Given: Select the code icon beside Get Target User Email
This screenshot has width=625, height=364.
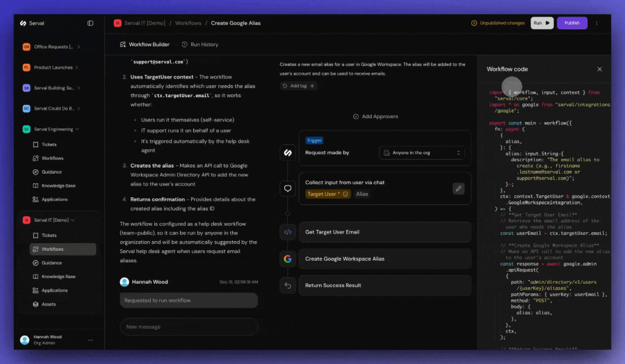Looking at the screenshot, I should (x=288, y=232).
